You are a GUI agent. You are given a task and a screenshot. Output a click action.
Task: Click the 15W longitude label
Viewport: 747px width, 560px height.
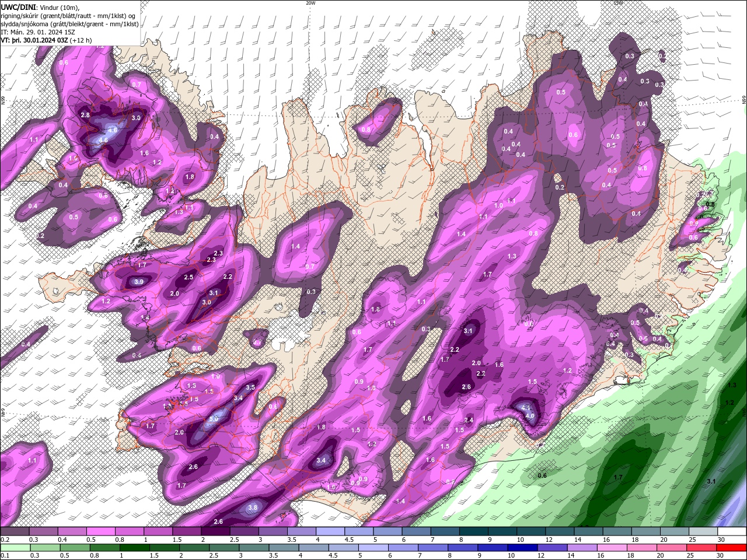click(619, 3)
